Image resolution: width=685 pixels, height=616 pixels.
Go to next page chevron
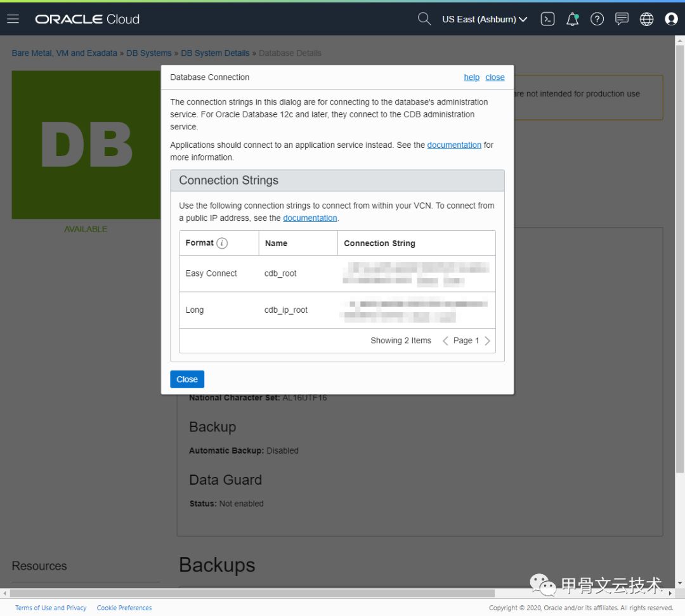pyautogui.click(x=488, y=341)
